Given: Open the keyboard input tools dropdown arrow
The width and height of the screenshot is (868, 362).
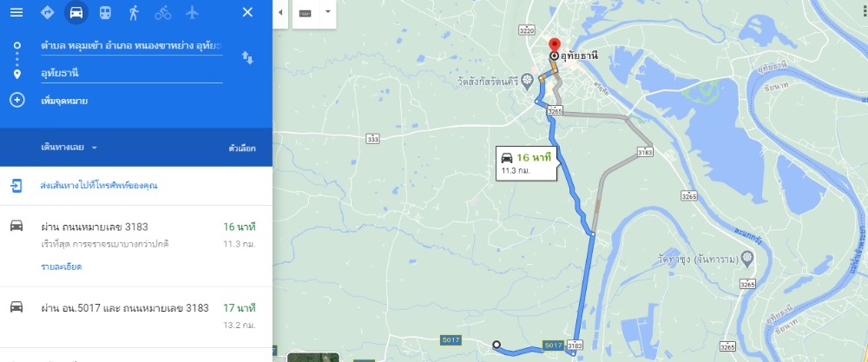Looking at the screenshot, I should 327,11.
